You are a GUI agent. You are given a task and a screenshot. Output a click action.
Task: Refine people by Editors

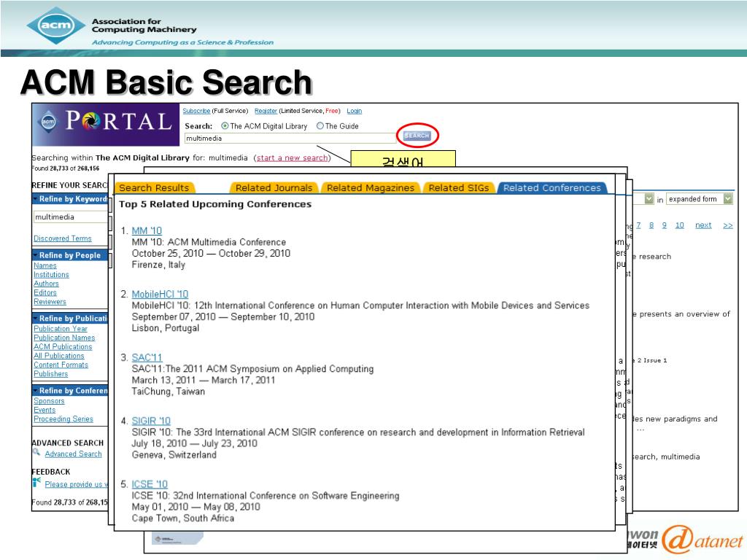point(44,293)
